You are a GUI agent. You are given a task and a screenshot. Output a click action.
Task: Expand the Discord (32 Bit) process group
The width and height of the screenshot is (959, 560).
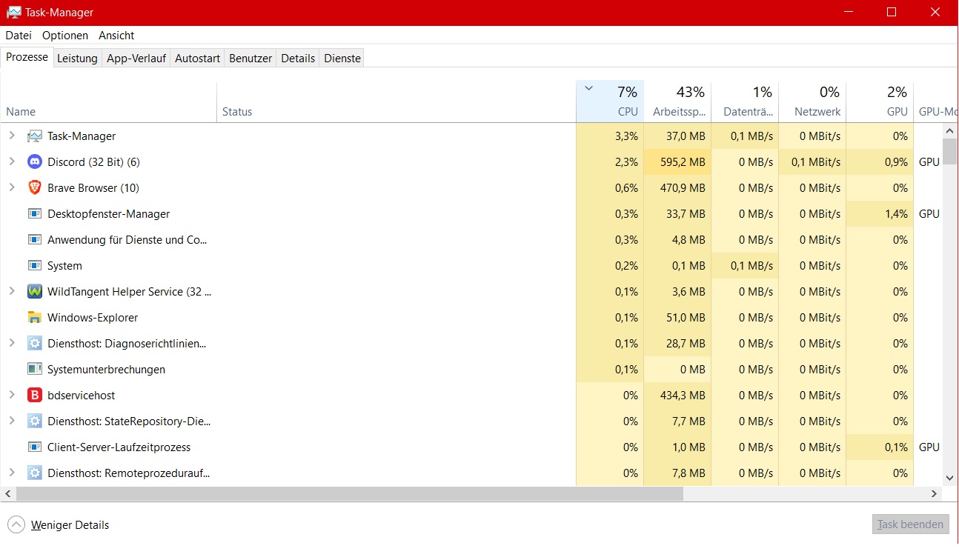[12, 162]
